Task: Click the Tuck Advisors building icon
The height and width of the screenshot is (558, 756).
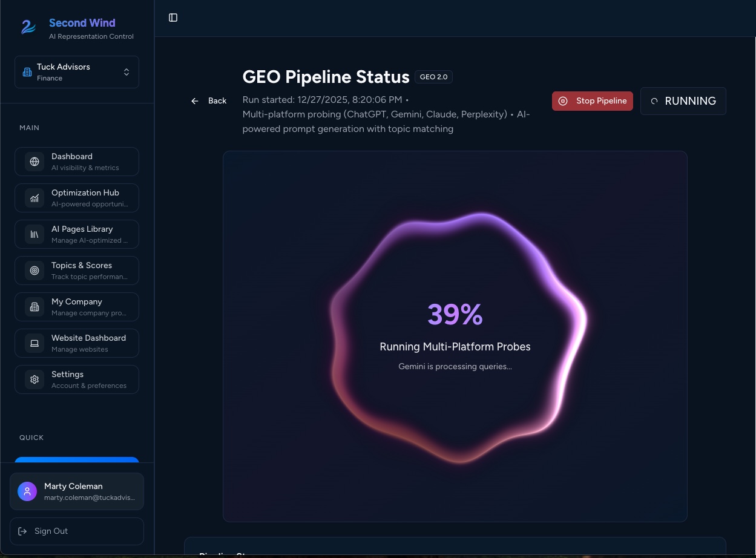Action: pyautogui.click(x=27, y=72)
